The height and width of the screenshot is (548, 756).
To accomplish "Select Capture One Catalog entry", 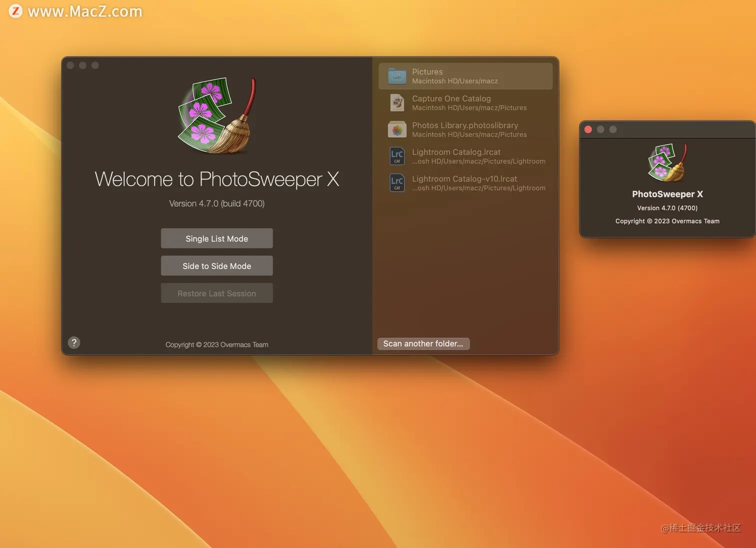I will pos(465,103).
